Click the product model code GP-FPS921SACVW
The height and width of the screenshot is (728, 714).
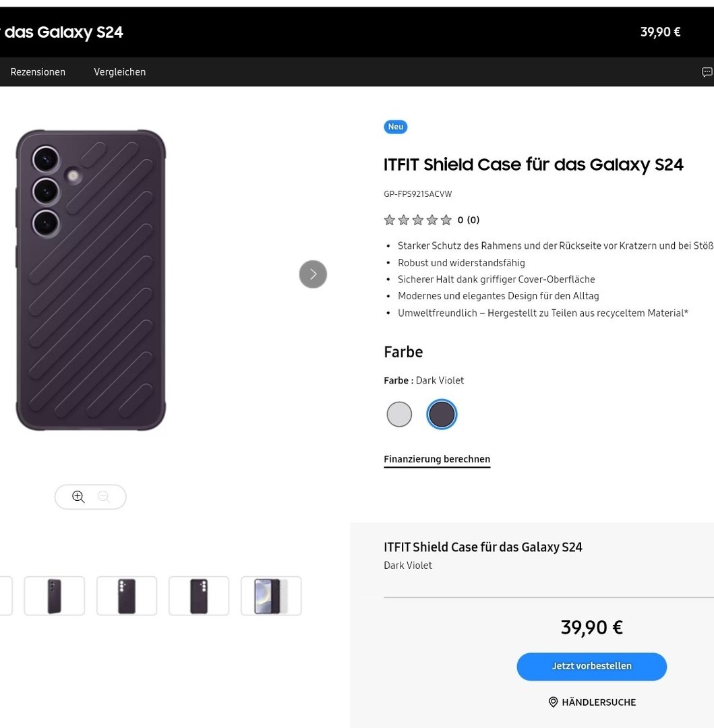point(418,194)
